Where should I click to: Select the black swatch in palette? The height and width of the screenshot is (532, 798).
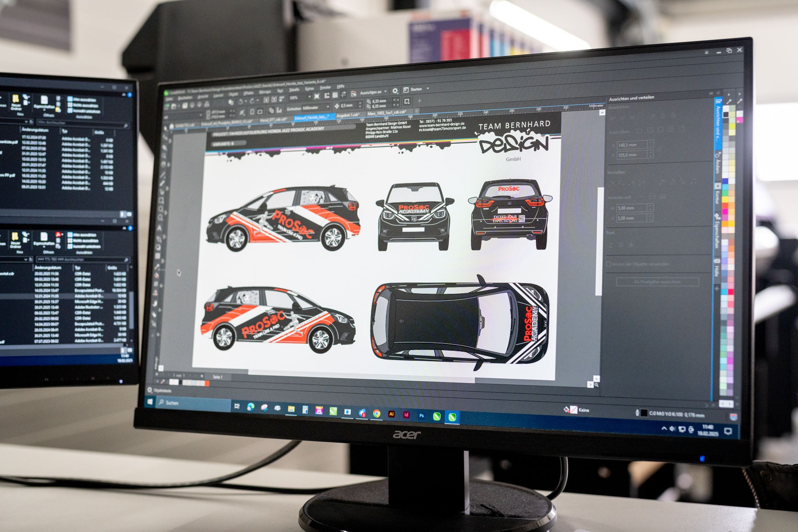coord(726,114)
